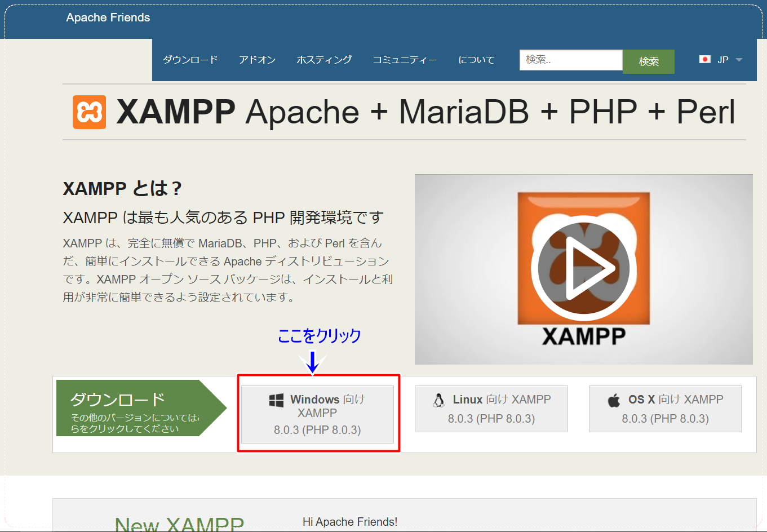Click the 検索 search input field

point(571,60)
